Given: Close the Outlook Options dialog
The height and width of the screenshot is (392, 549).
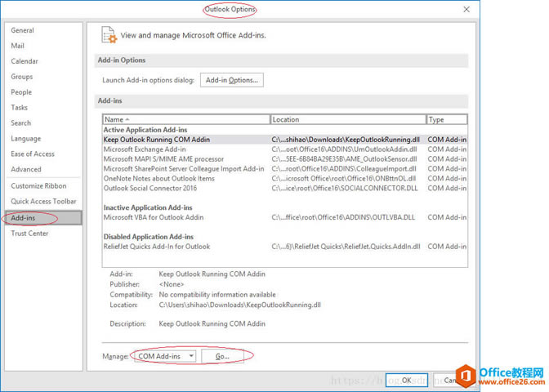Looking at the screenshot, I should click(x=466, y=10).
